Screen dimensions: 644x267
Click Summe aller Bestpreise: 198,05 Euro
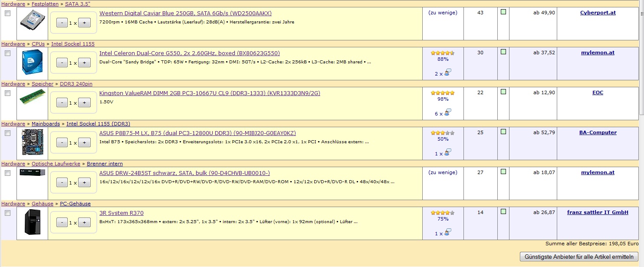click(592, 244)
